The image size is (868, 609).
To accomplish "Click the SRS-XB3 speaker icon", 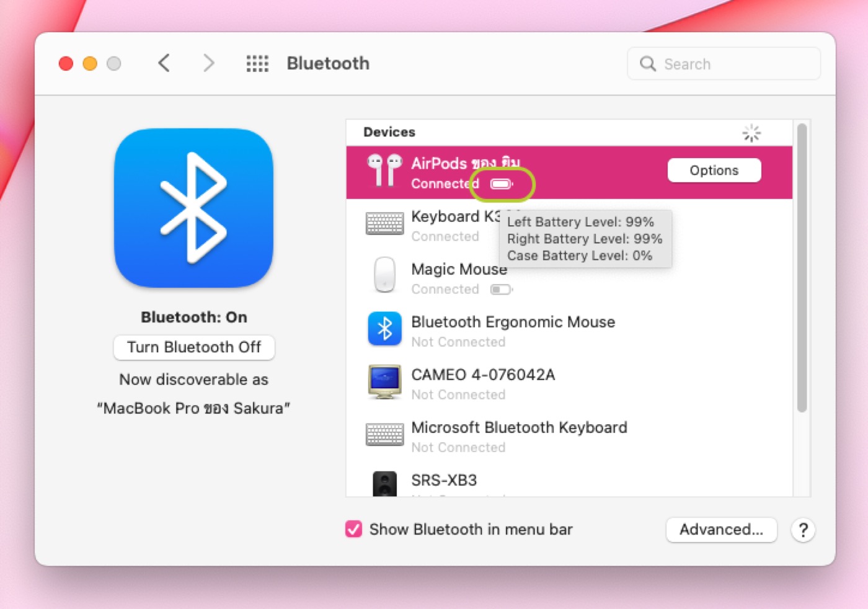I will pyautogui.click(x=384, y=484).
